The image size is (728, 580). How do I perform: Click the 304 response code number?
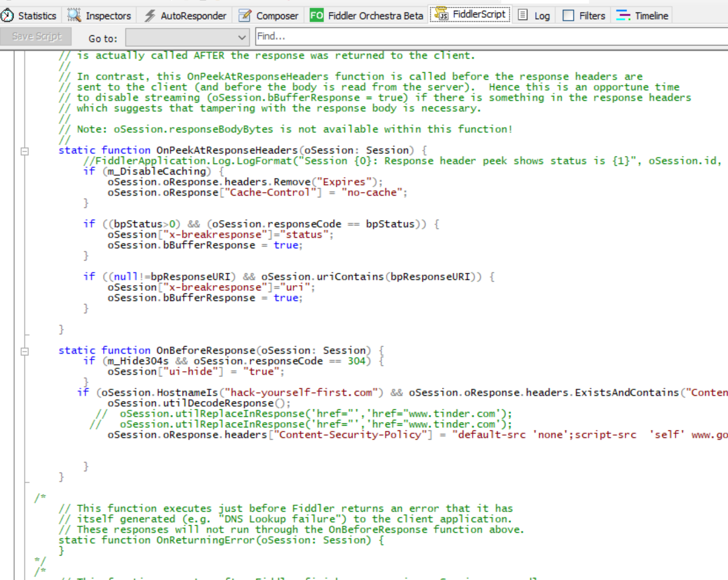(x=357, y=361)
